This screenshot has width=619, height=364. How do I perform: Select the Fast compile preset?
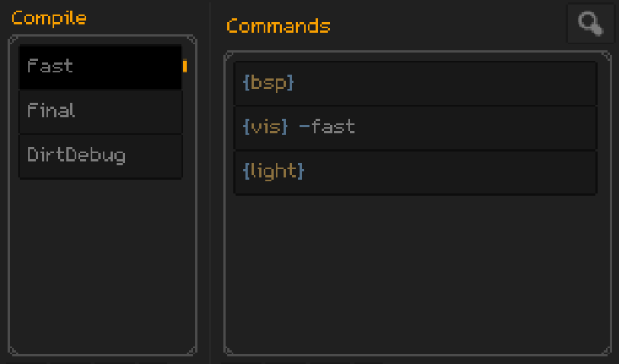click(x=100, y=66)
